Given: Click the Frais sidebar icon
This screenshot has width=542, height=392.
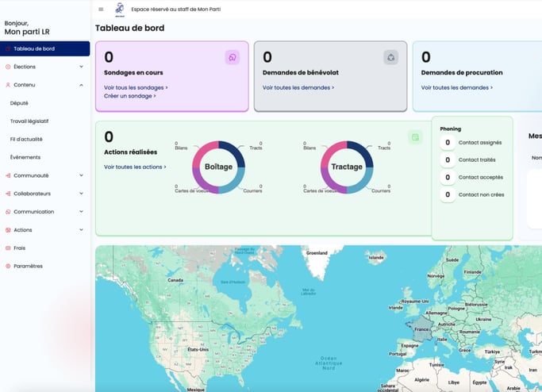Looking at the screenshot, I should (8, 248).
